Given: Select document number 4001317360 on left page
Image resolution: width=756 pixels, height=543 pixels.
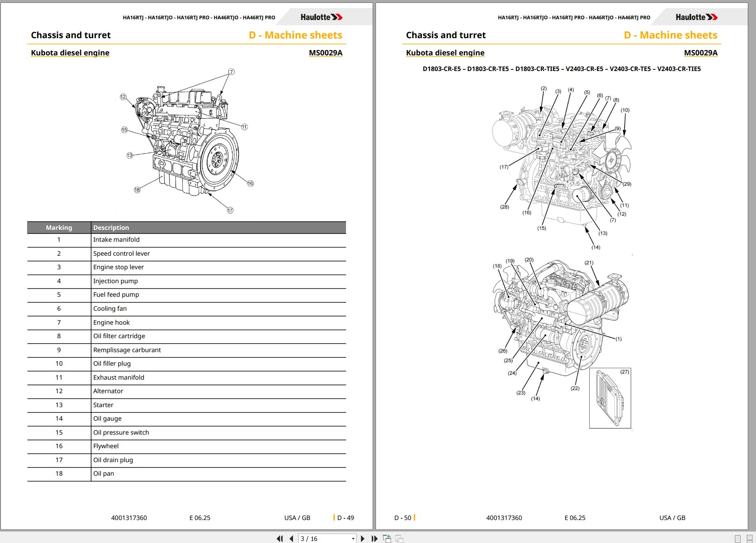Looking at the screenshot, I should tap(129, 518).
